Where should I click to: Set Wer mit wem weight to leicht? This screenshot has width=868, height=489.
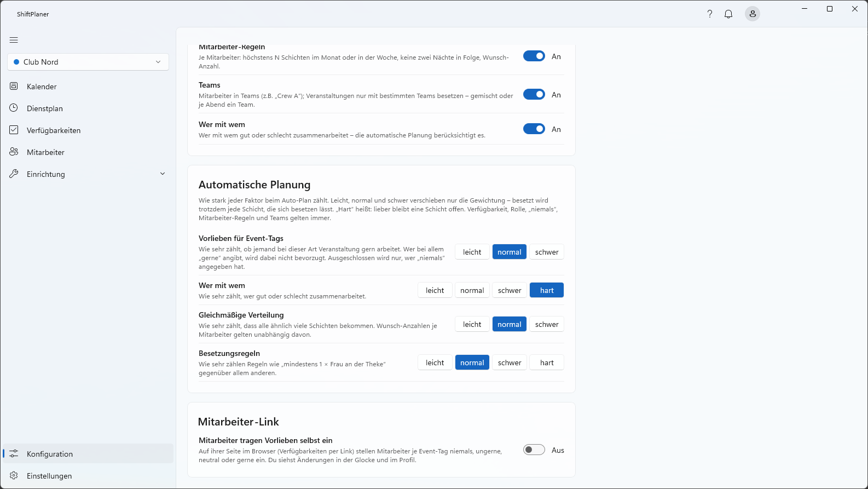[x=435, y=290]
